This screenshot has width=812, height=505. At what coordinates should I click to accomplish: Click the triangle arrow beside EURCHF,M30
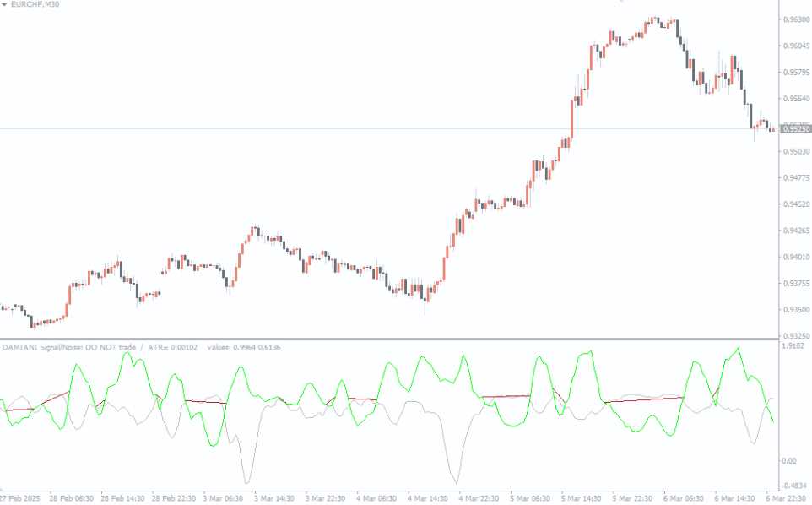(5, 5)
